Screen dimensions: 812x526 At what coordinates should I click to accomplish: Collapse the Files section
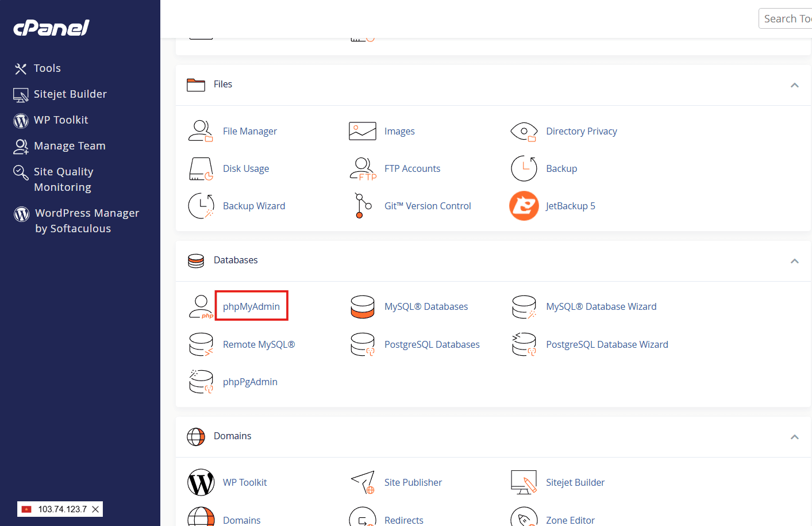point(795,85)
